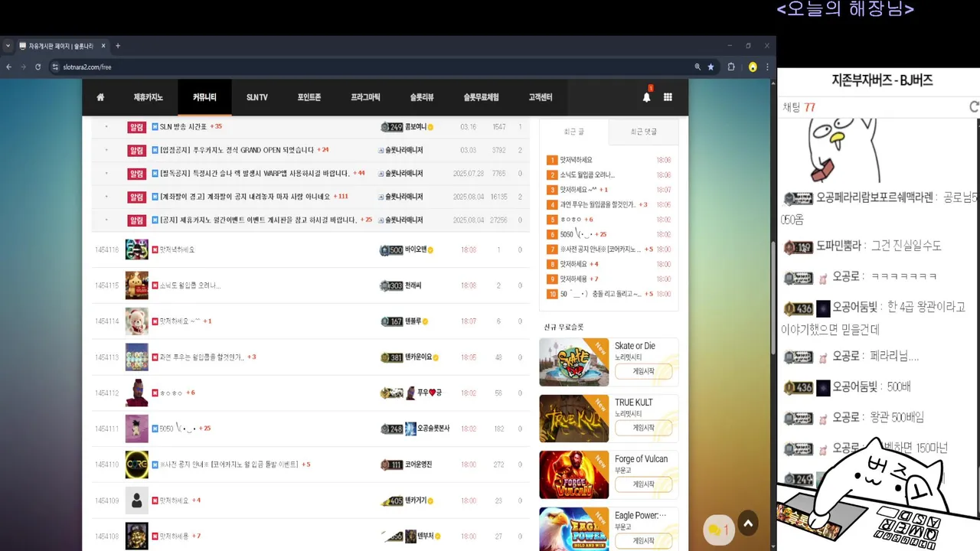This screenshot has height=551, width=980.
Task: Open post 1454113 about 푸우 월입콤
Action: point(201,357)
